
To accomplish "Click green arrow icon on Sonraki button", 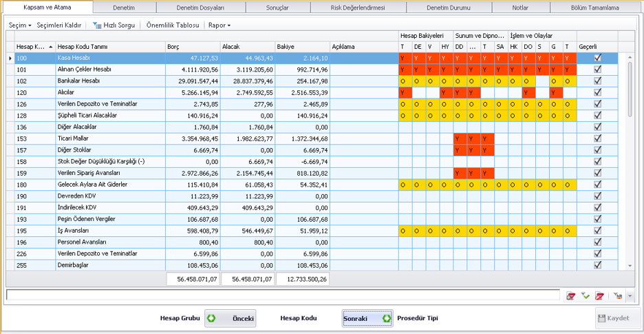I will [x=386, y=318].
